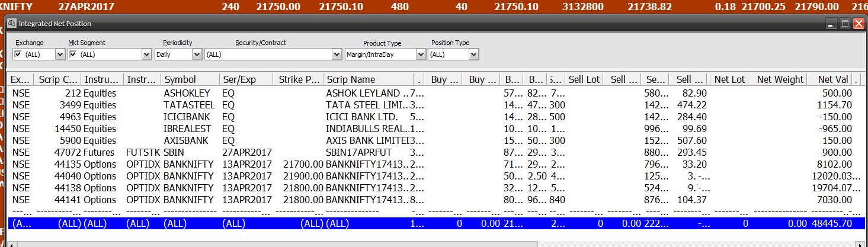
Task: Sort by the Net Lot column header
Action: pos(729,79)
